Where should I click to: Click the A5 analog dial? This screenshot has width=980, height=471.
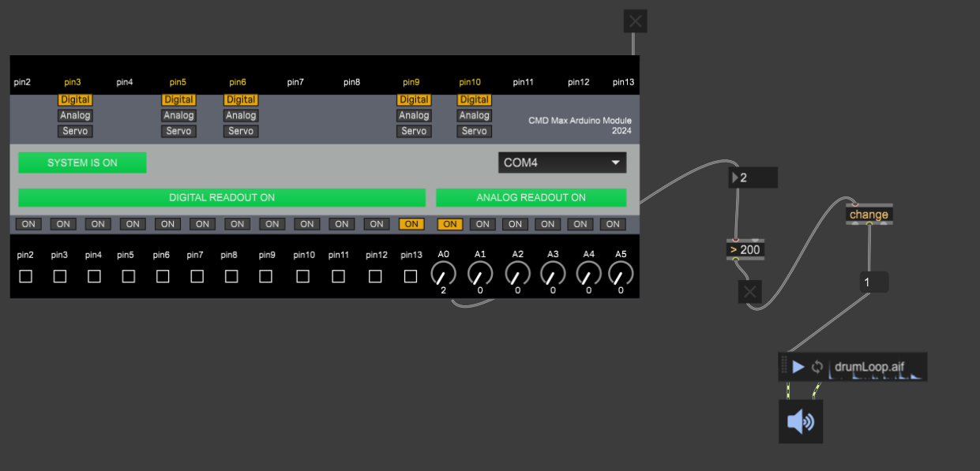[x=621, y=274]
